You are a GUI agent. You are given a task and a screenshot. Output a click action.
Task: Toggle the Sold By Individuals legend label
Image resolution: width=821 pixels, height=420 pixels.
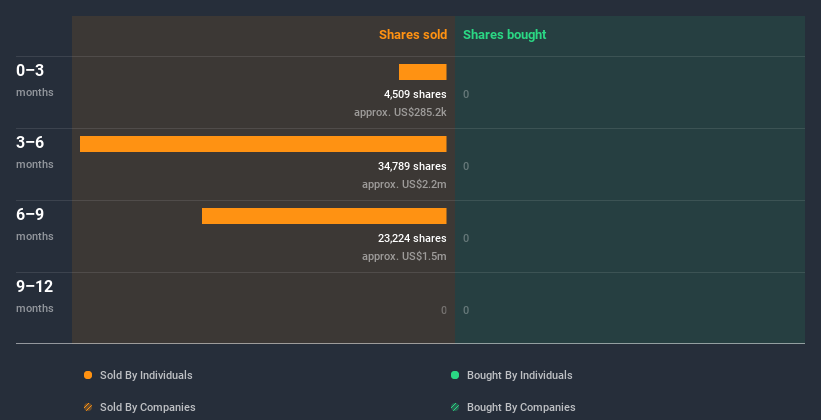click(x=146, y=375)
